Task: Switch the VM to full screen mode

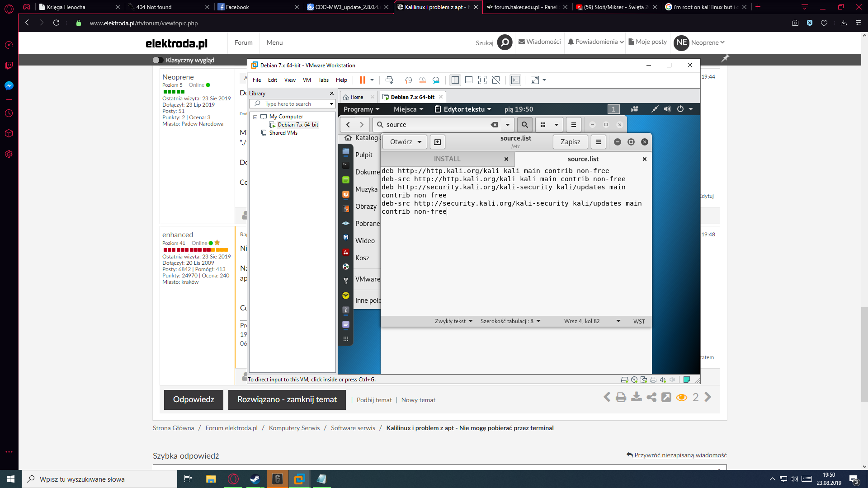Action: (x=482, y=80)
